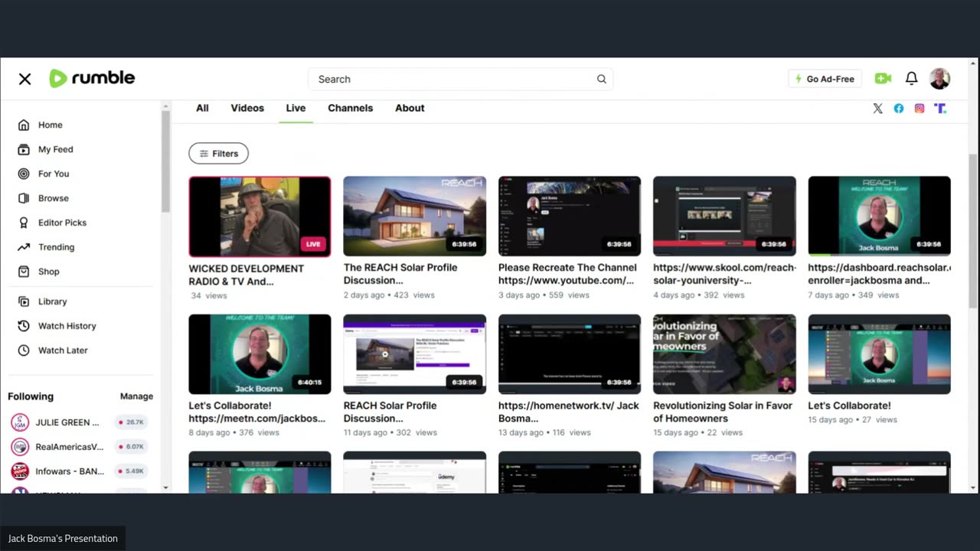Click the Go Ad-Free button
980x551 pixels.
coord(825,79)
